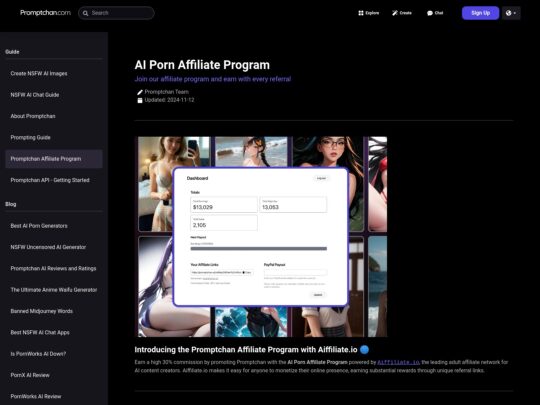Image resolution: width=540 pixels, height=405 pixels.
Task: Click the affiliate dashboard preview image
Action: point(261,237)
